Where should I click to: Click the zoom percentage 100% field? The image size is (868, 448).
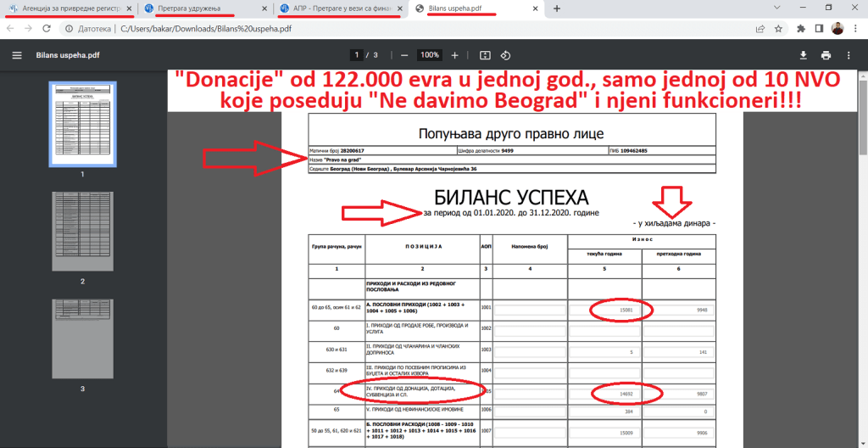[430, 55]
